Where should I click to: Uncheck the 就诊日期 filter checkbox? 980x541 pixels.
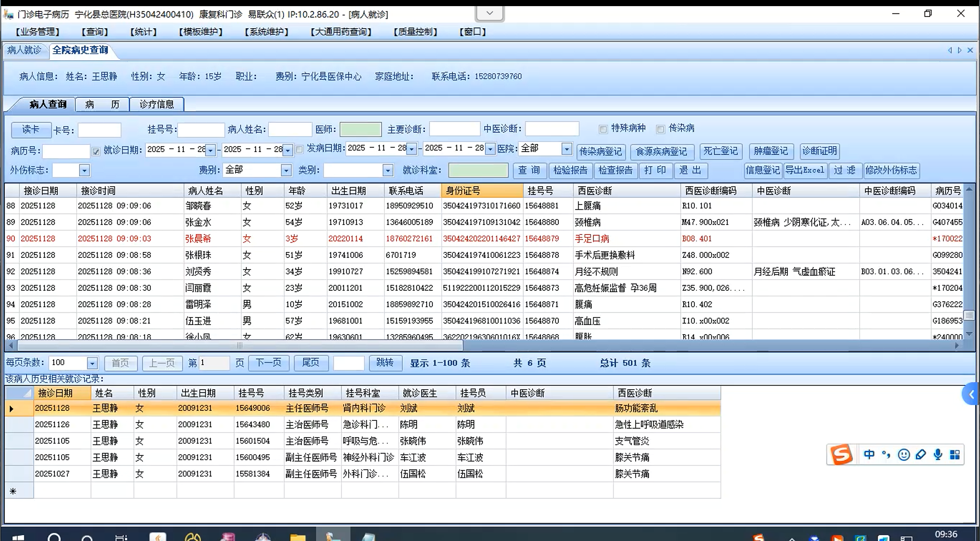(96, 151)
